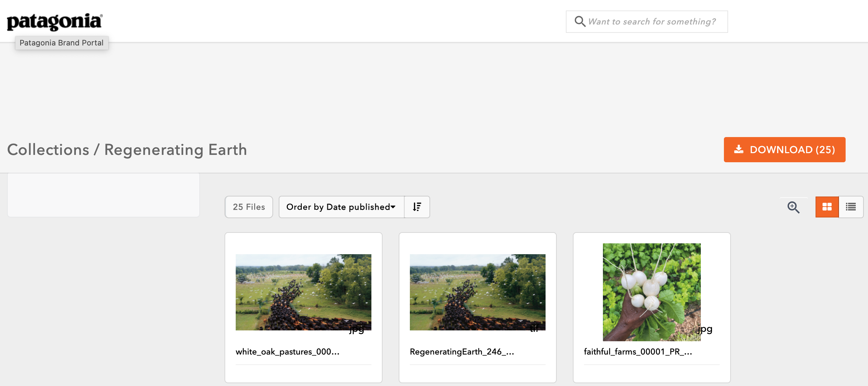Click the 'RegeneratingEarth_246_...' file name

(462, 352)
